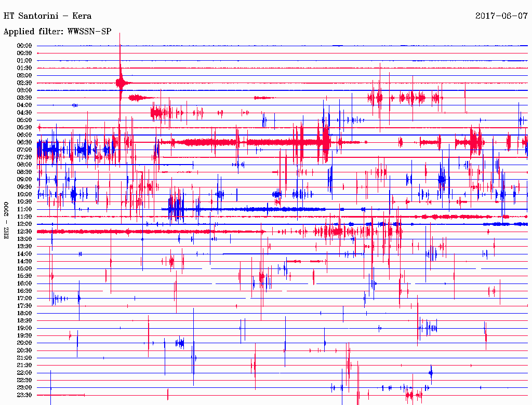Click the '03:00' time label

pos(24,90)
